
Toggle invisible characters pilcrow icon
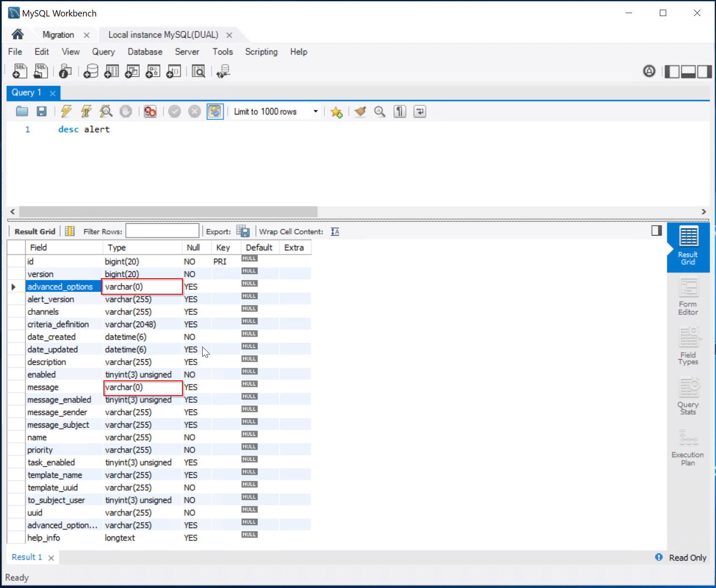point(400,111)
